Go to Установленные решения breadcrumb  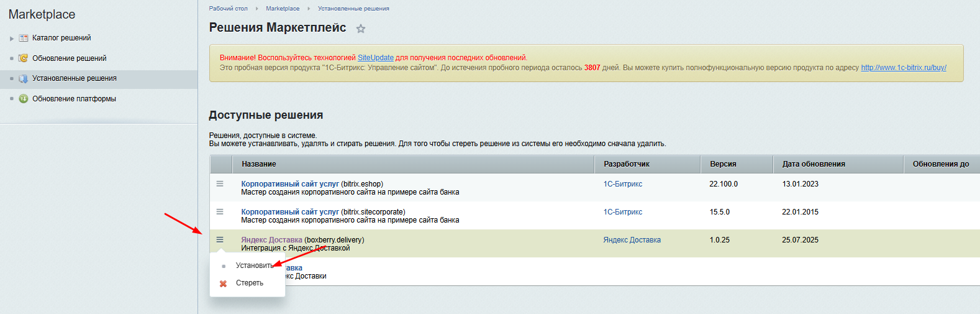click(353, 9)
